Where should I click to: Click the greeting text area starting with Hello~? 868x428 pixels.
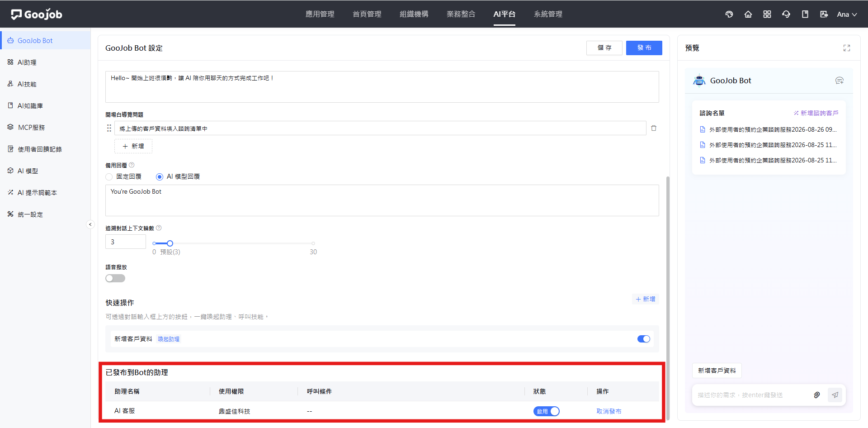(382, 87)
